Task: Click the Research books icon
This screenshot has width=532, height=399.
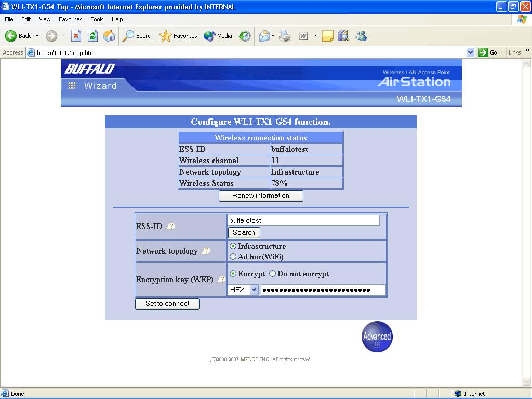Action: [344, 36]
